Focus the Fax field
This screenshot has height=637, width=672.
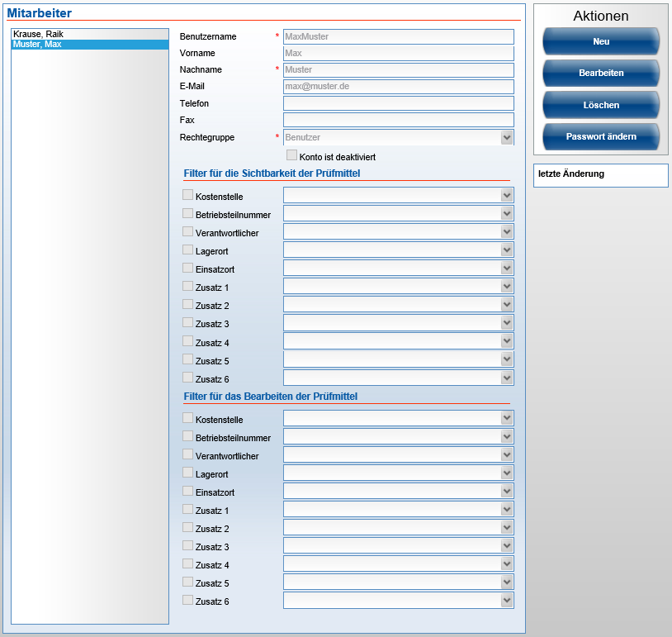(399, 120)
